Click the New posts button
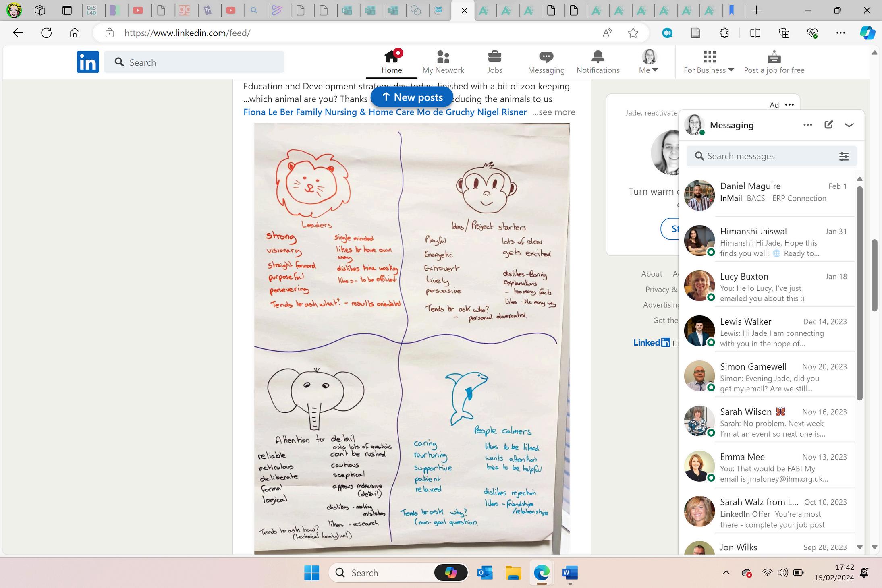The height and width of the screenshot is (588, 882). point(412,97)
